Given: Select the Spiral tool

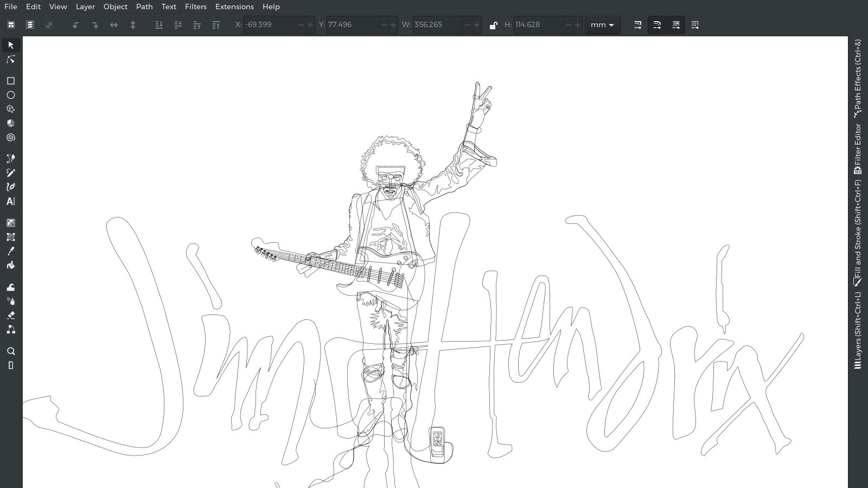Looking at the screenshot, I should pos(11,138).
